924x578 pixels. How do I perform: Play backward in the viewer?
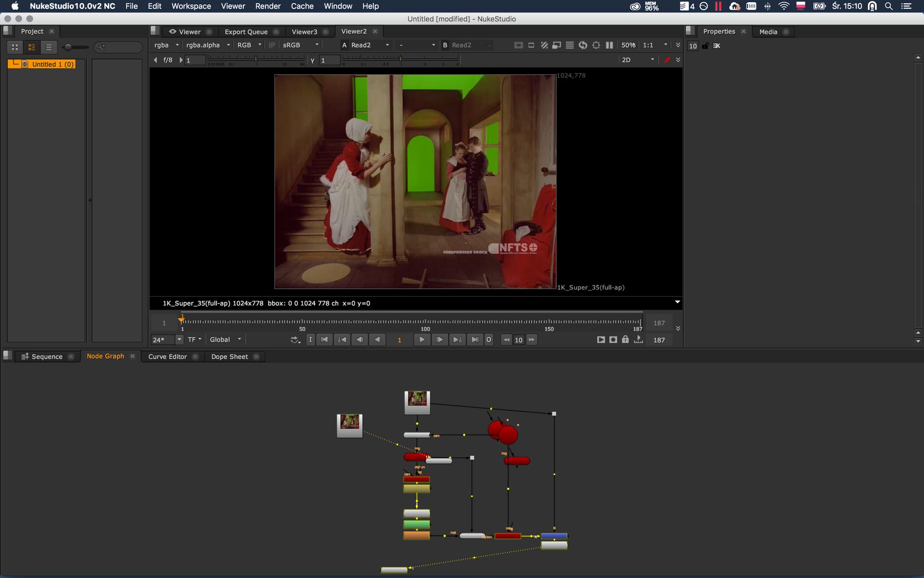377,340
